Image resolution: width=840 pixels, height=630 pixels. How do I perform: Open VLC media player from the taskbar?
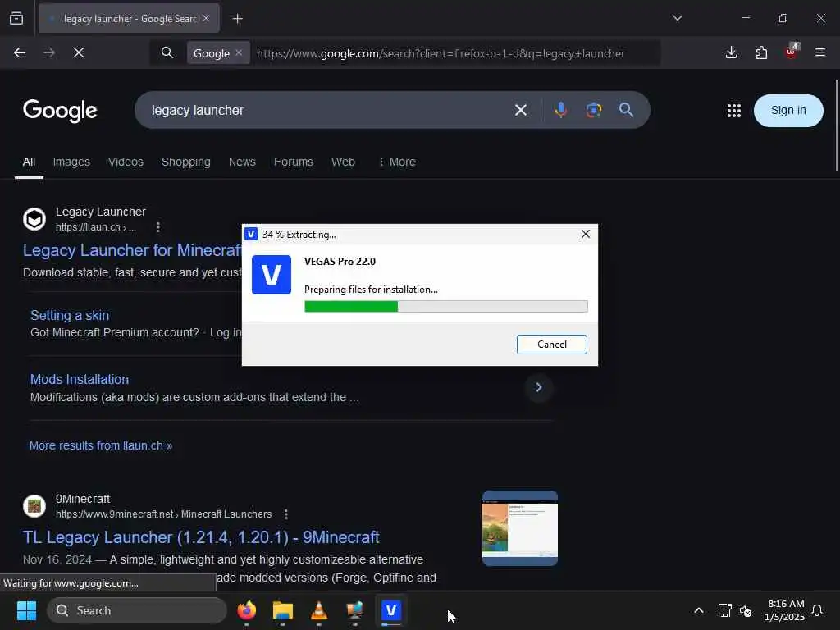(x=319, y=610)
